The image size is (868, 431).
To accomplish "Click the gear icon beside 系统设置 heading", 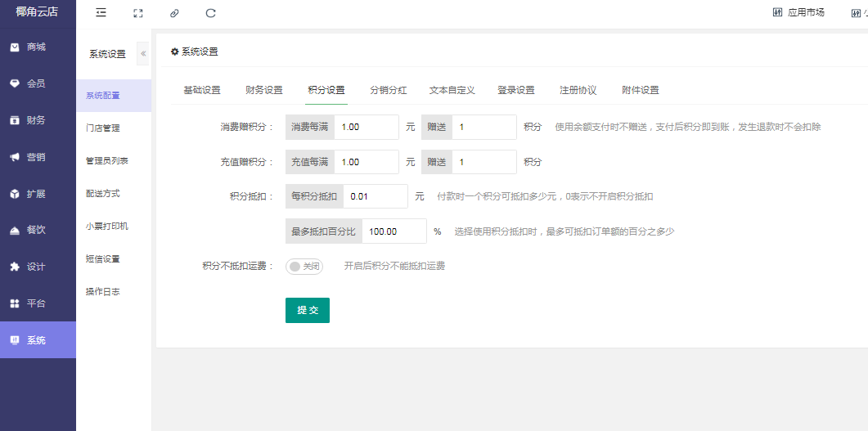I will point(175,52).
